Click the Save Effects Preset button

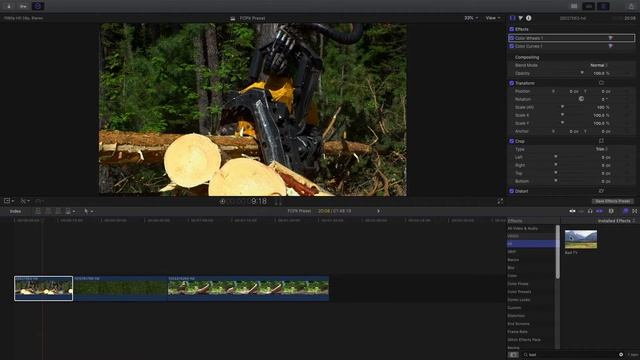[x=613, y=201]
